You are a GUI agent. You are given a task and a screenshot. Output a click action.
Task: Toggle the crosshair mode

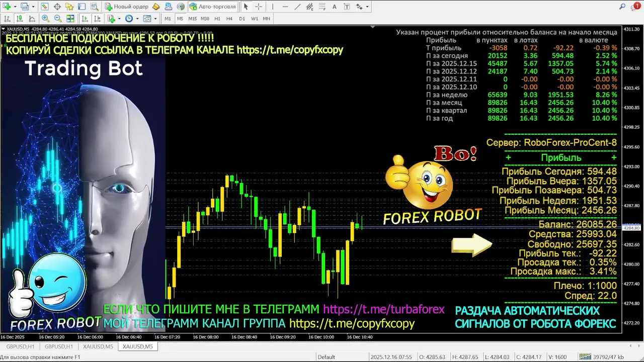click(x=259, y=7)
